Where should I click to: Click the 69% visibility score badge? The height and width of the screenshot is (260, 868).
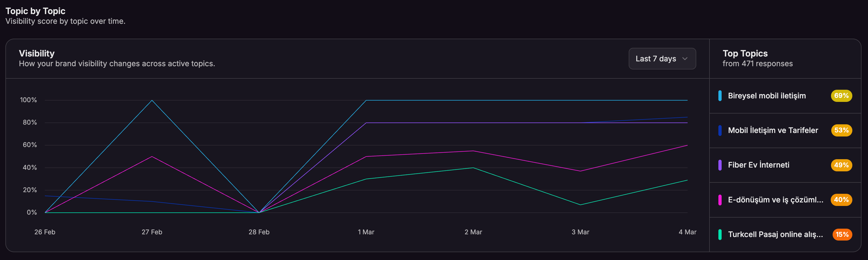841,96
